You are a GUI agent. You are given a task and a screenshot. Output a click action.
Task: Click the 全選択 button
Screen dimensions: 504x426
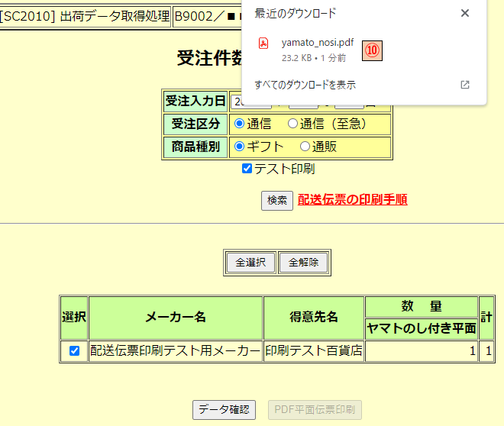pos(250,263)
